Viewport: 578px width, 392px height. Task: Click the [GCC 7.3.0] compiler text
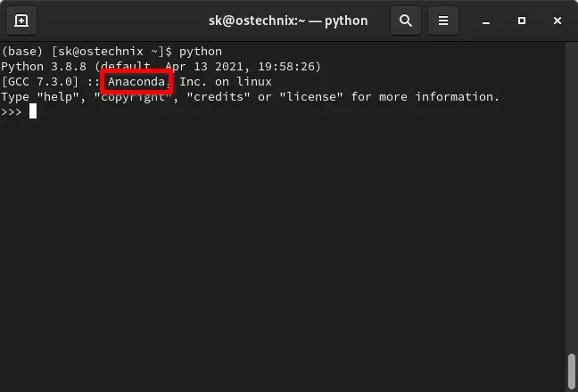[x=40, y=81]
